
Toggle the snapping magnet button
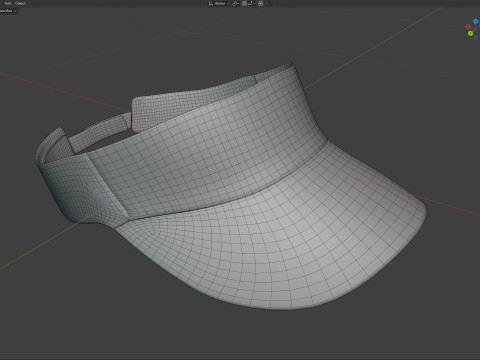(244, 4)
